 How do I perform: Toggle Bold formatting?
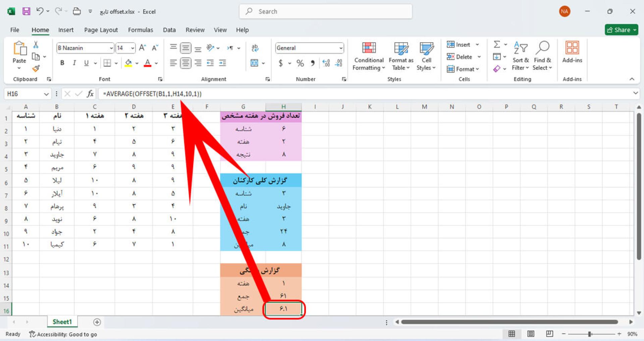(62, 63)
